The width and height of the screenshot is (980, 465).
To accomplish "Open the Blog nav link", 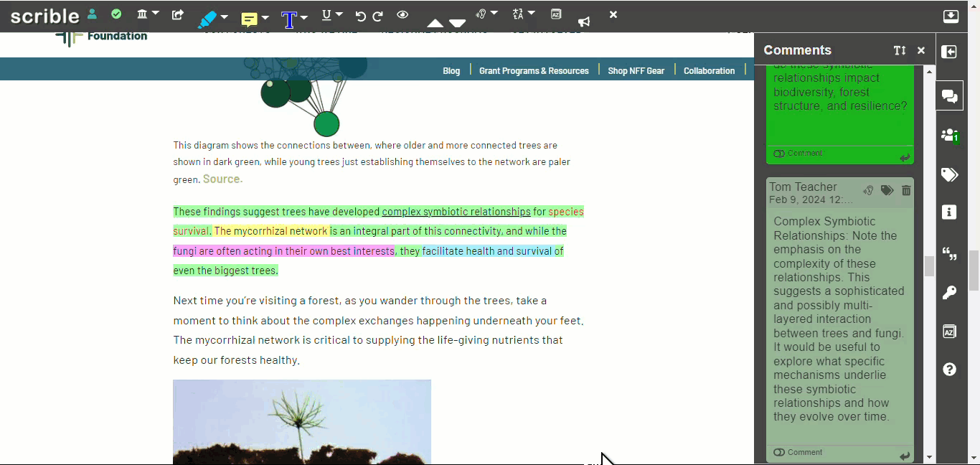I will pyautogui.click(x=451, y=70).
